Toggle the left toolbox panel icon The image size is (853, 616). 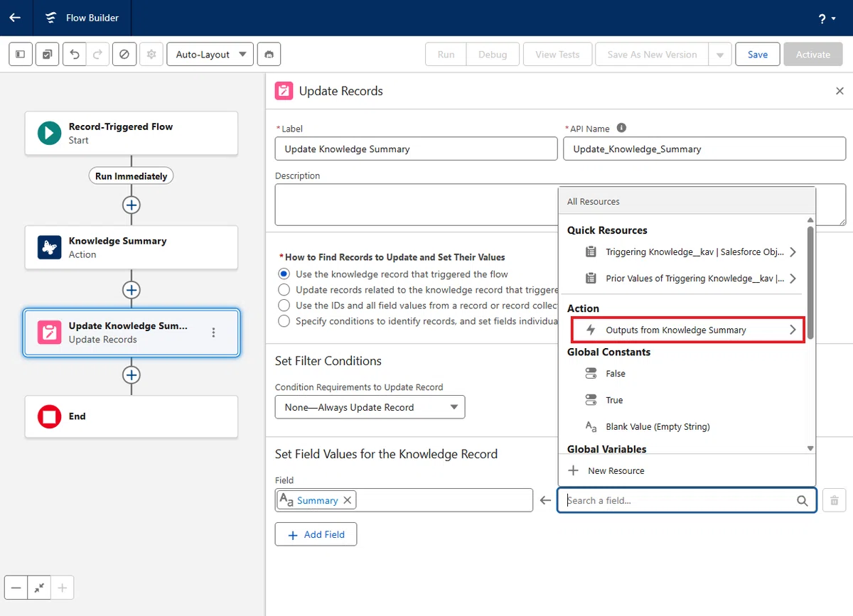pyautogui.click(x=21, y=54)
